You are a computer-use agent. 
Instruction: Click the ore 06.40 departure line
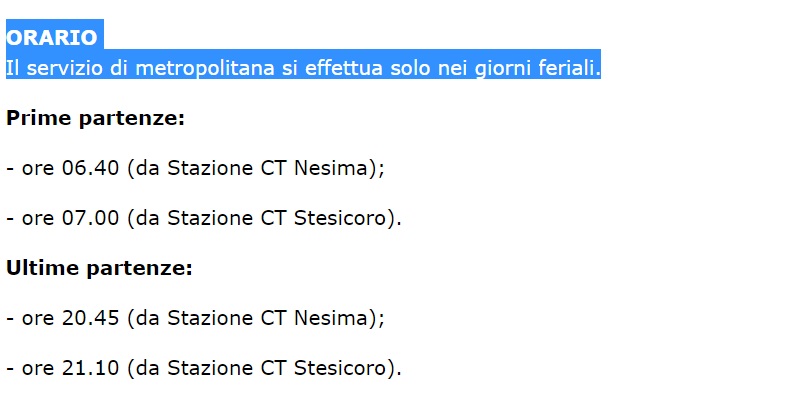[195, 168]
